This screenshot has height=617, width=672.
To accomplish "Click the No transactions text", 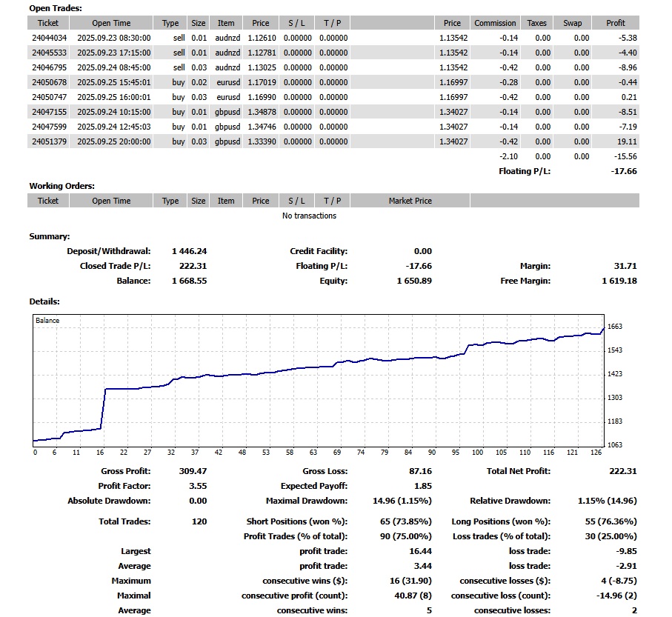I will click(x=309, y=216).
